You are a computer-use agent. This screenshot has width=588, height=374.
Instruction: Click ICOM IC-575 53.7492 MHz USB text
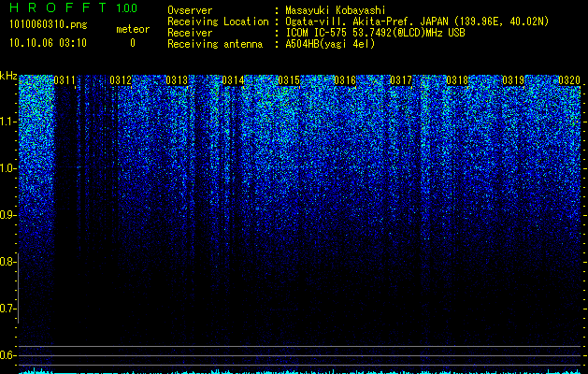[375, 33]
